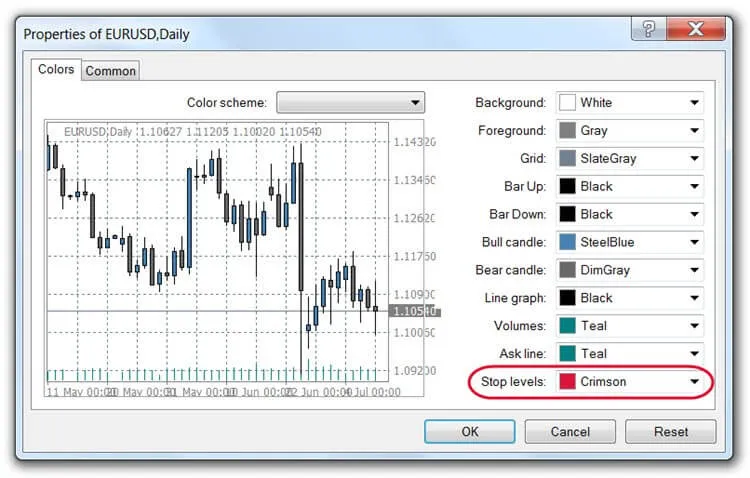
Task: Click the Crimson Stop levels swatch
Action: pyautogui.click(x=567, y=381)
